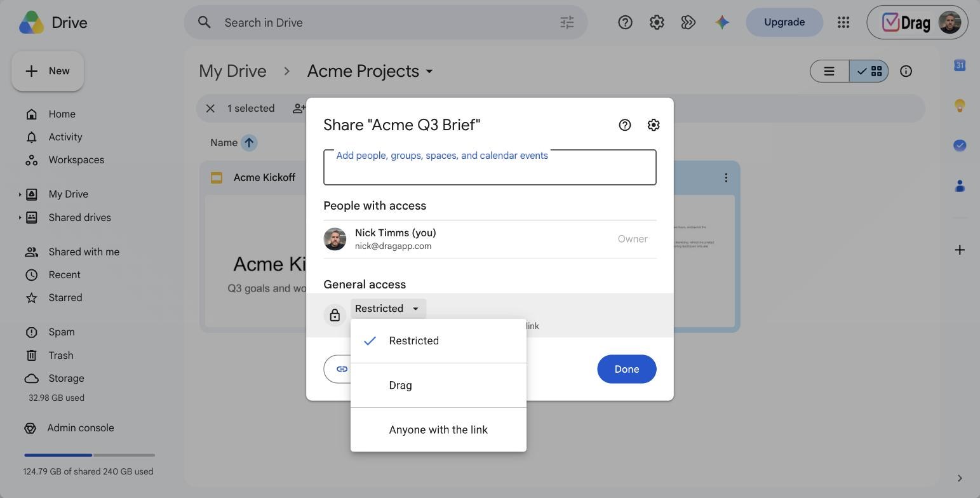Open Google Calendar side panel icon

960,65
